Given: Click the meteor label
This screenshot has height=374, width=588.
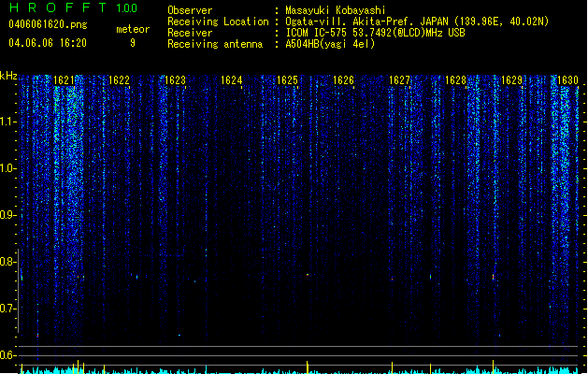Looking at the screenshot, I should point(133,29).
